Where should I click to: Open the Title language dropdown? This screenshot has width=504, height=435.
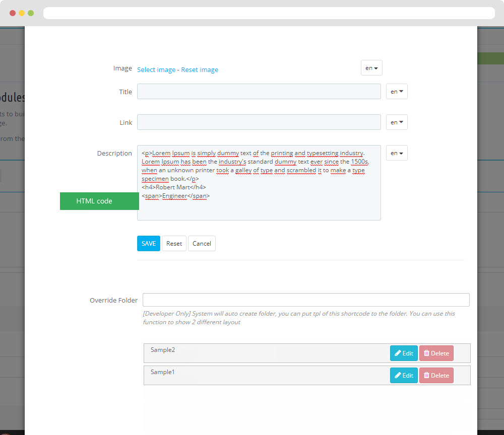click(397, 92)
